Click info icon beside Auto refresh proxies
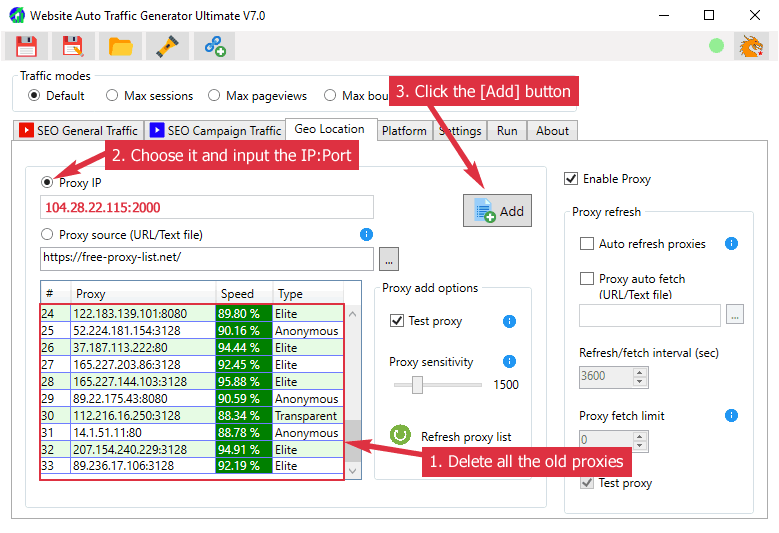 (x=731, y=243)
